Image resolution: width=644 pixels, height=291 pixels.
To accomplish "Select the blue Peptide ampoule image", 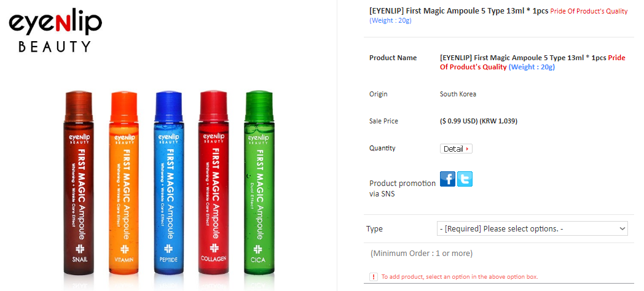I will click(x=169, y=183).
